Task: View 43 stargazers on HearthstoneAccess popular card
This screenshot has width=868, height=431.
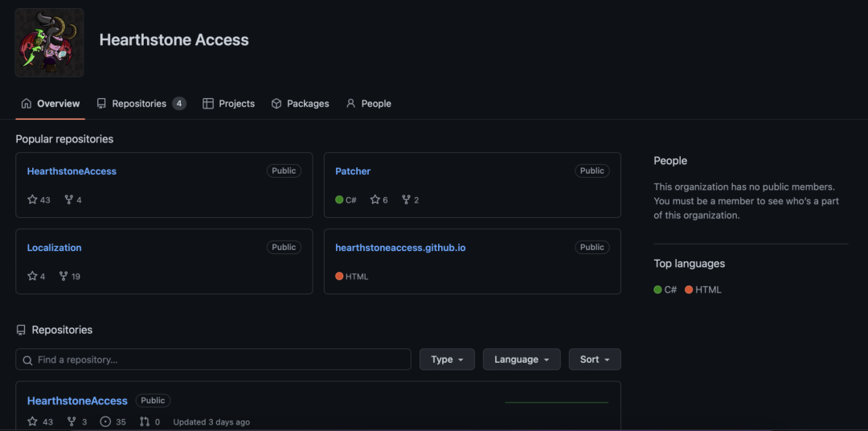Action: (x=39, y=200)
